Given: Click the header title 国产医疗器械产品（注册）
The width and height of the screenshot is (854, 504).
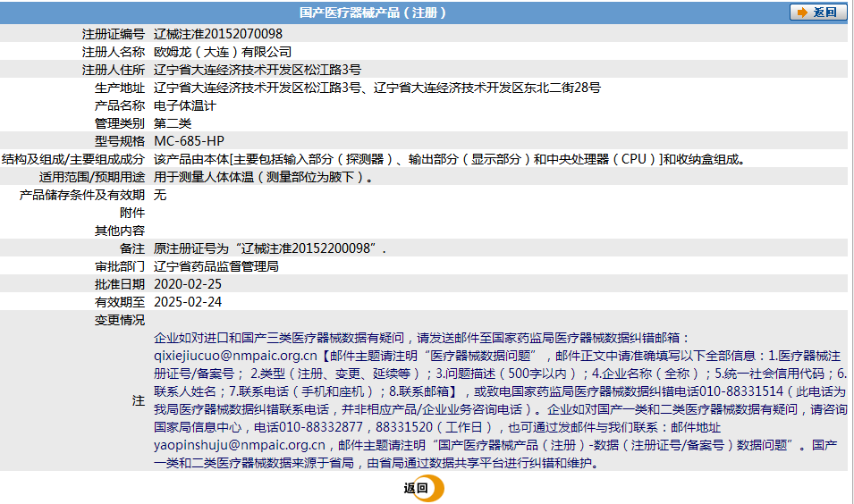Looking at the screenshot, I should click(373, 13).
